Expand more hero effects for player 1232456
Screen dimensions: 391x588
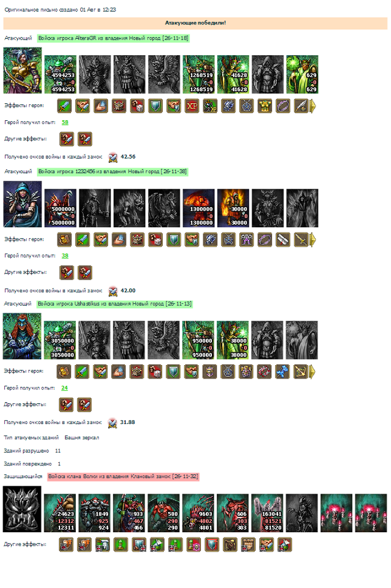point(313,239)
